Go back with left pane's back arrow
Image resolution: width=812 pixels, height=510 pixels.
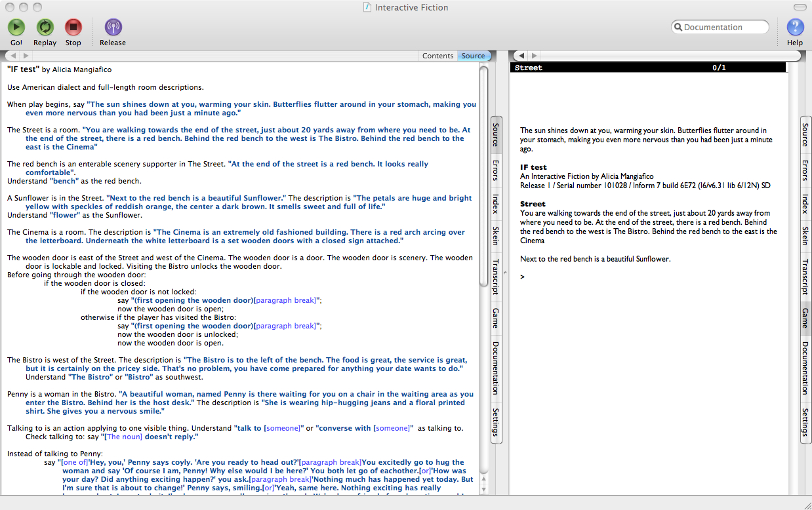[x=12, y=56]
